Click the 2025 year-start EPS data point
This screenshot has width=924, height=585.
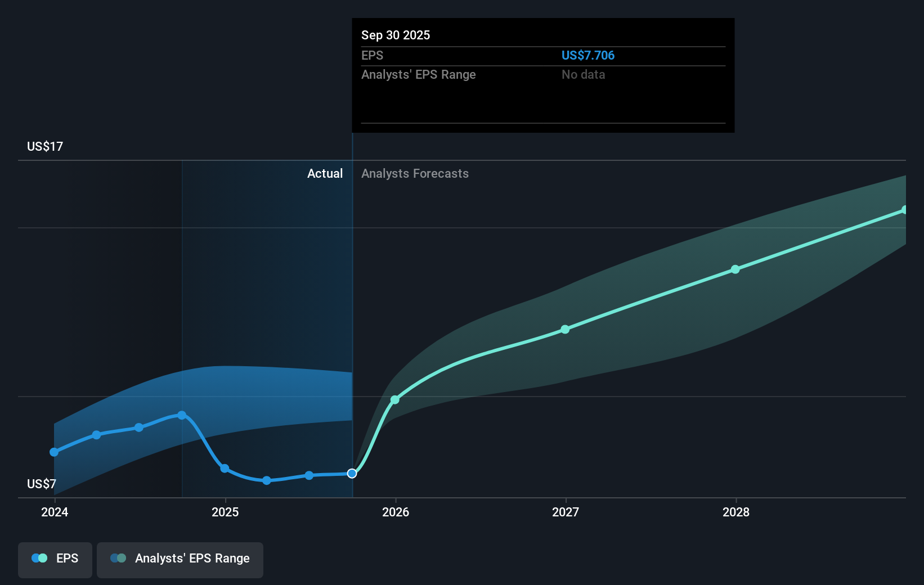coord(225,469)
